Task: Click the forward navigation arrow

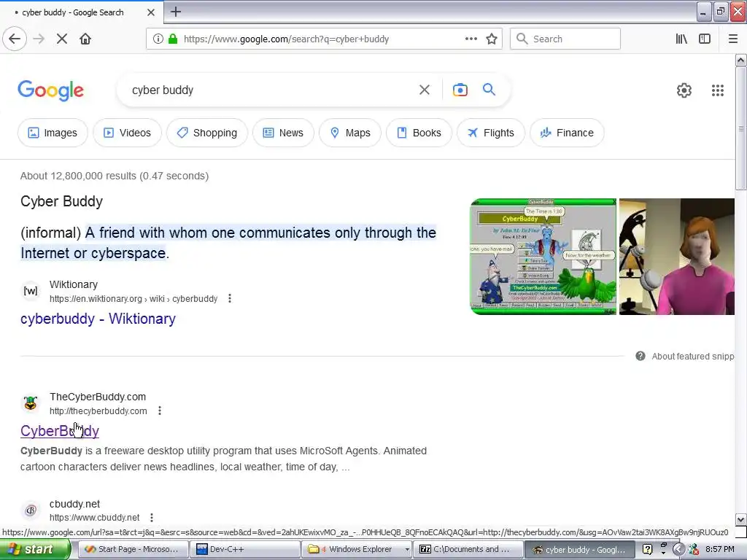Action: coord(39,39)
